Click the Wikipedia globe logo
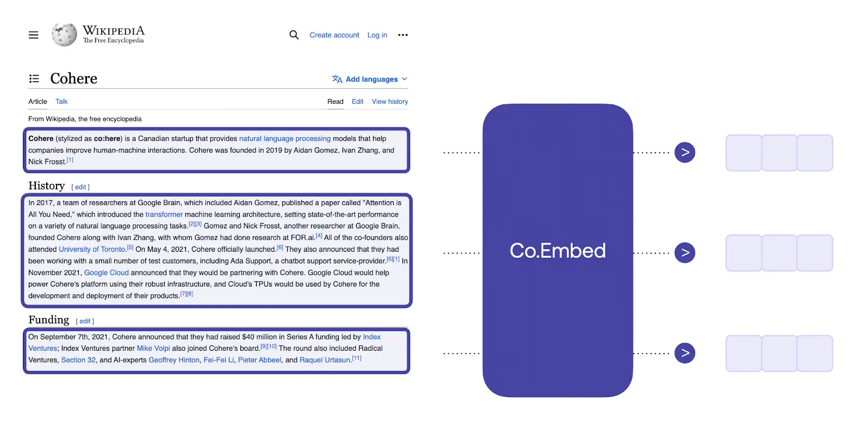 point(64,35)
